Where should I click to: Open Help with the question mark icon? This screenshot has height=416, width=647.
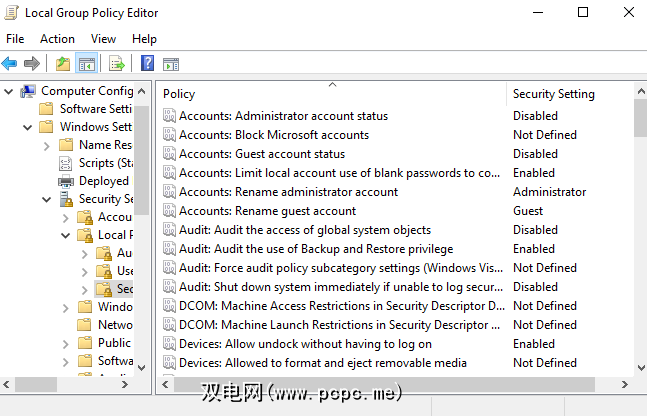click(147, 64)
